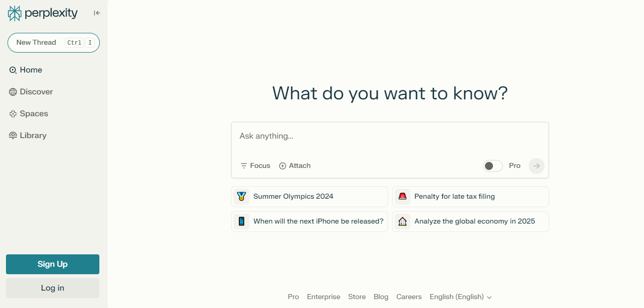Click the siren icon for tax penalty

point(402,197)
